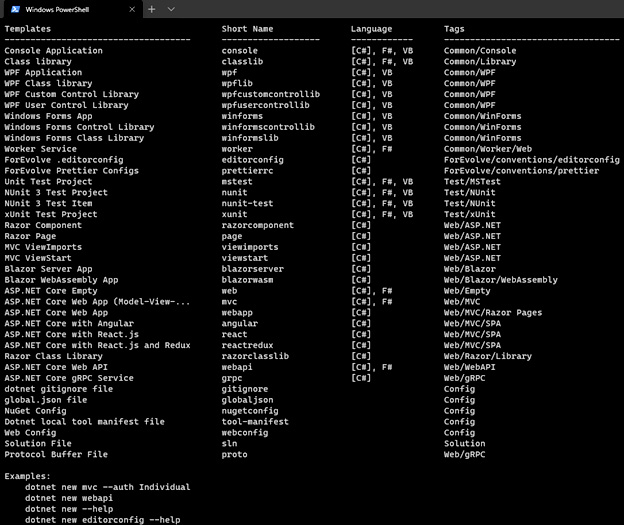Click the ASP.NET Core Empty template name
Screen dimensions: 624x525
coord(51,291)
